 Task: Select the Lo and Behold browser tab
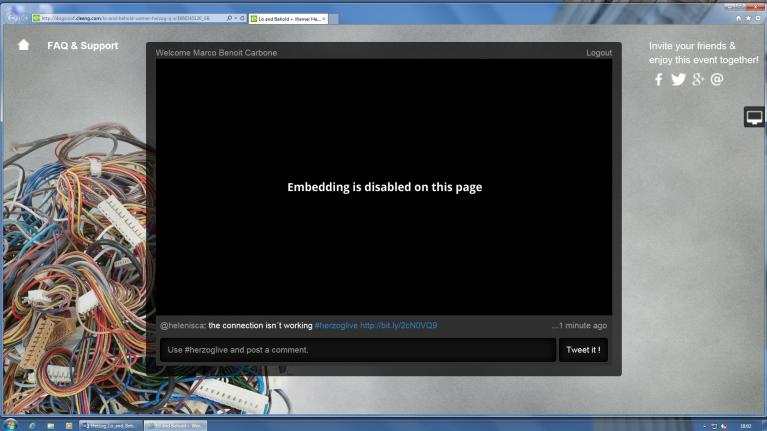point(286,18)
